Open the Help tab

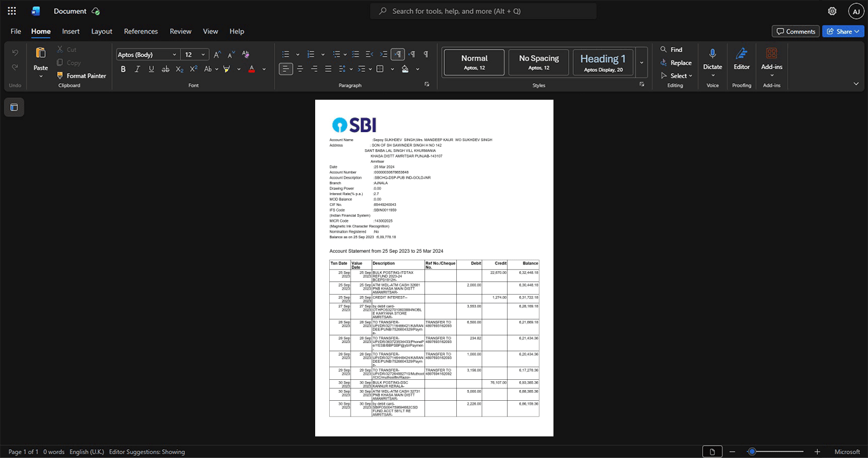point(236,31)
